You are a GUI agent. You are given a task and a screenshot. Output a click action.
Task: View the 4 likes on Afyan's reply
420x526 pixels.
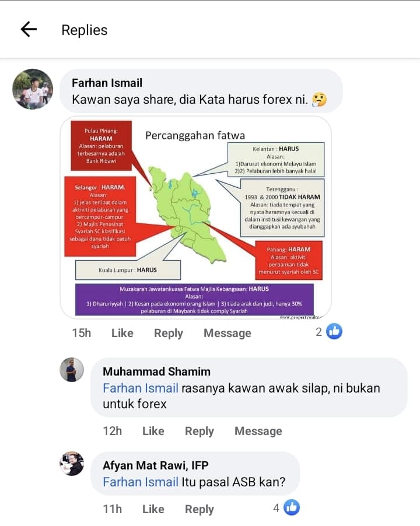pyautogui.click(x=286, y=507)
